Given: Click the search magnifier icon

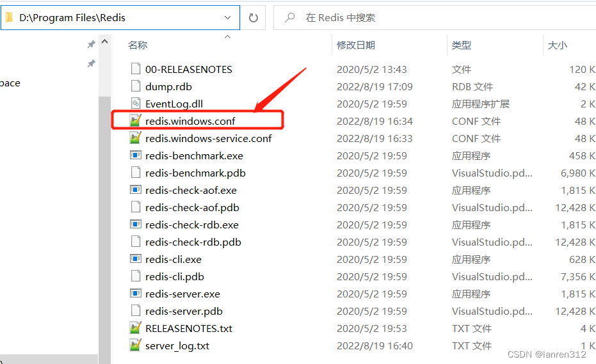Looking at the screenshot, I should [290, 17].
